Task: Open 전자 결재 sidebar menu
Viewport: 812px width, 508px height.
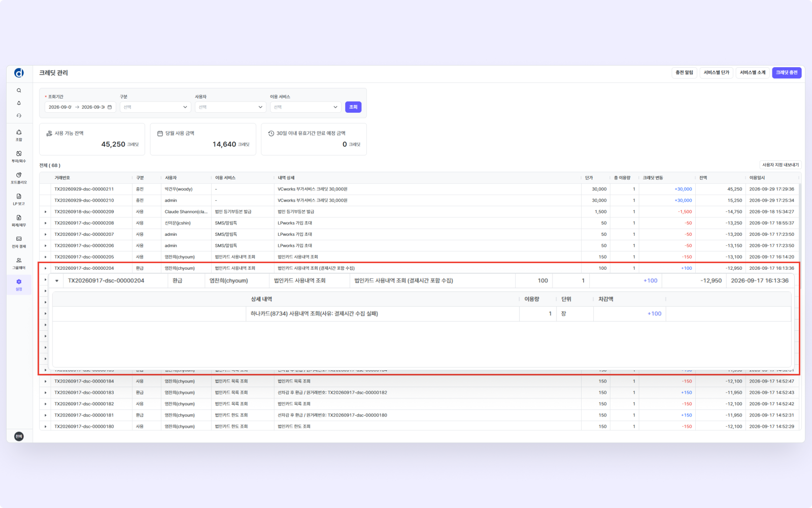Action: [x=19, y=242]
